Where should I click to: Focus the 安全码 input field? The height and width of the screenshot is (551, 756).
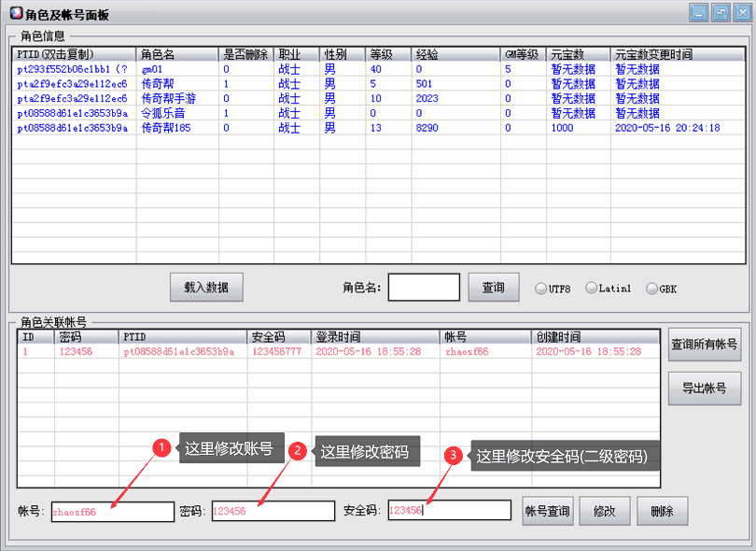(449, 510)
